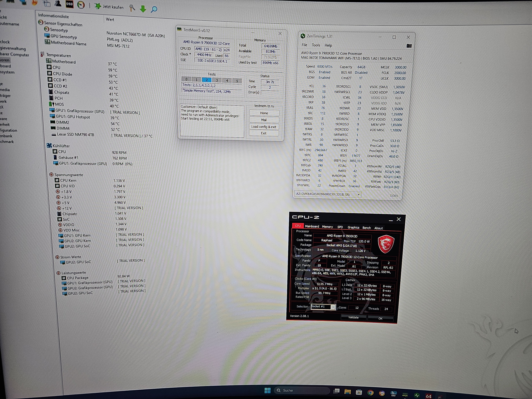
Task: Select test 5 box in TestMem5
Action: (x=237, y=81)
